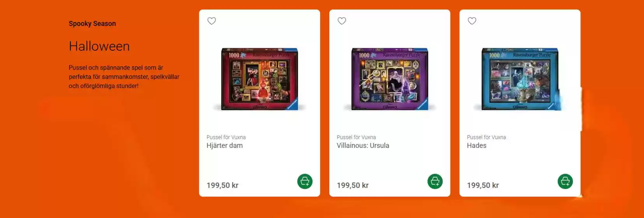Click the Hjärter dam product title
This screenshot has height=218, width=644.
click(x=225, y=146)
